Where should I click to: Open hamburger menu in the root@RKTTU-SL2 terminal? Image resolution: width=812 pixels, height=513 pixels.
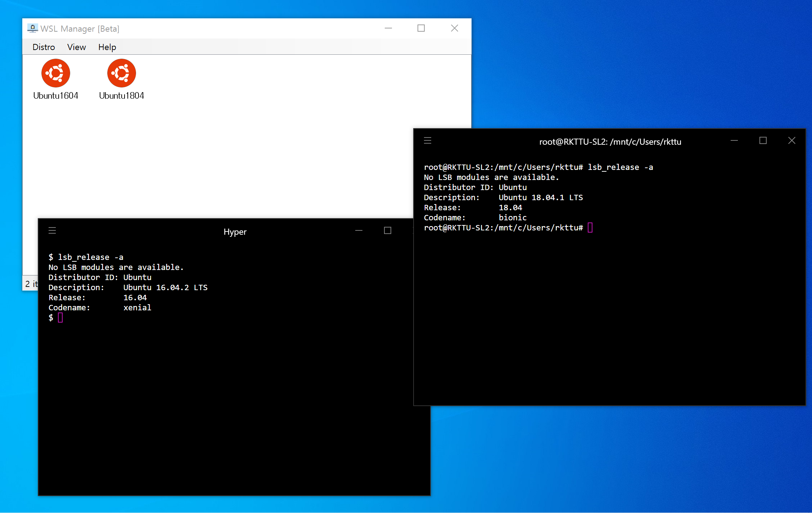(x=428, y=140)
